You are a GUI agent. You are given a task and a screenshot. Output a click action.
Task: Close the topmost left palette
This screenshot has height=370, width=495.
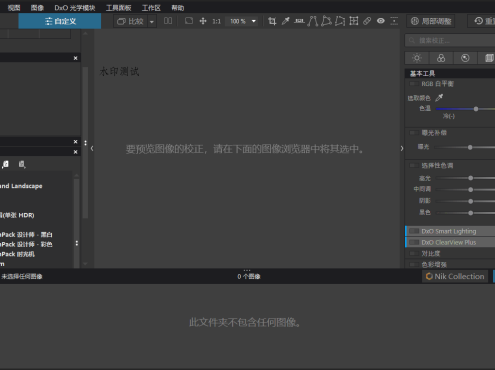[76, 58]
